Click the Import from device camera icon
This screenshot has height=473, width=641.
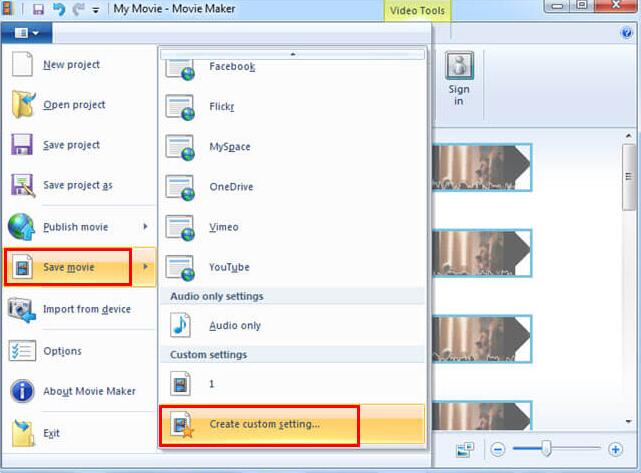[x=22, y=309]
